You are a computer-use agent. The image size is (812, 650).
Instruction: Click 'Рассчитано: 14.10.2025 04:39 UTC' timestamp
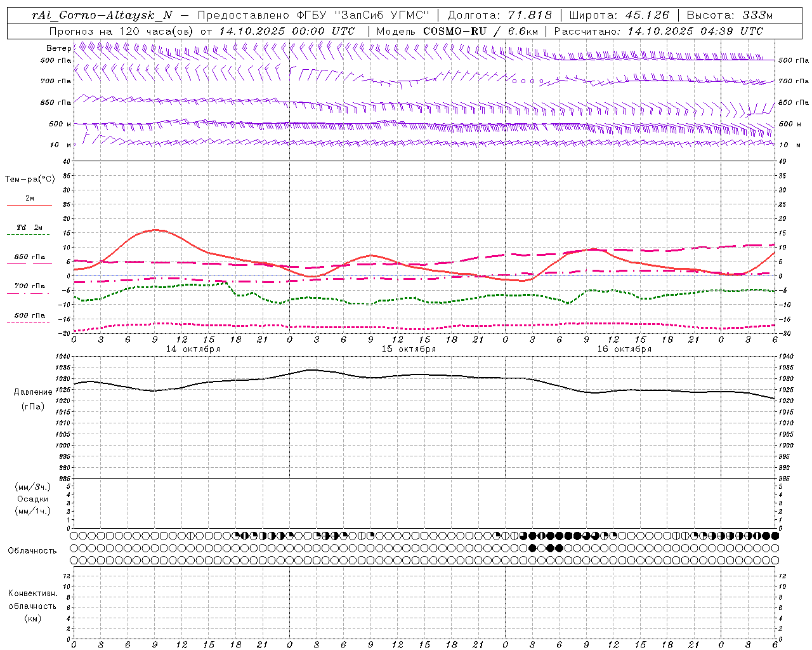(658, 31)
